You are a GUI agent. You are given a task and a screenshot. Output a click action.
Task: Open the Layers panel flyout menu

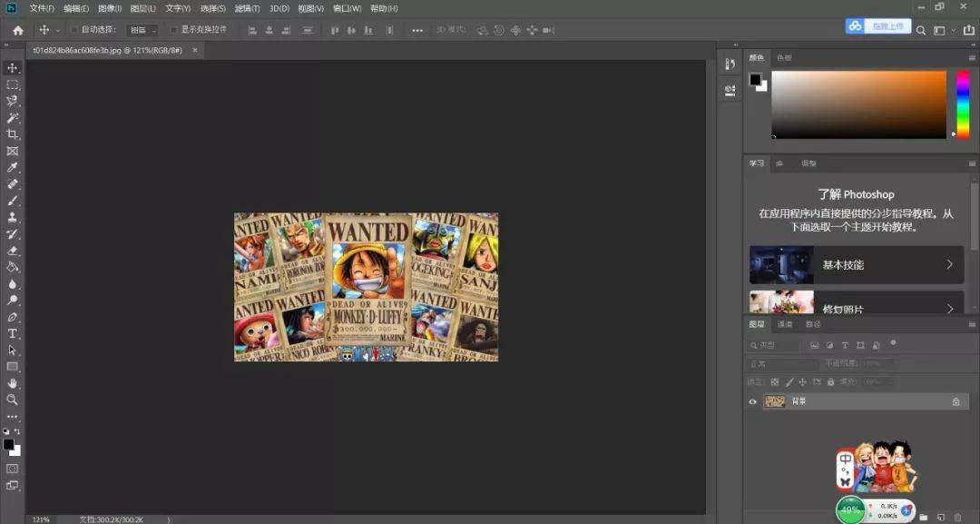coord(972,324)
